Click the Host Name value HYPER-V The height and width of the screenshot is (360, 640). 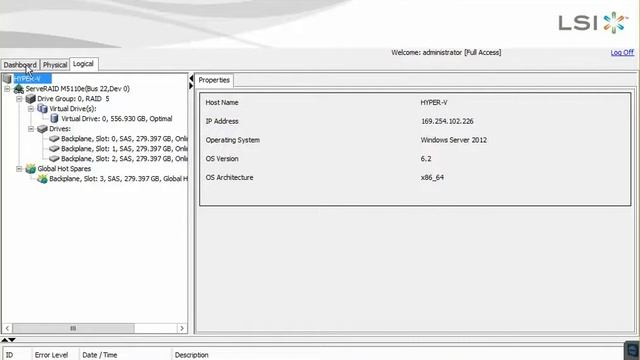[x=434, y=102]
